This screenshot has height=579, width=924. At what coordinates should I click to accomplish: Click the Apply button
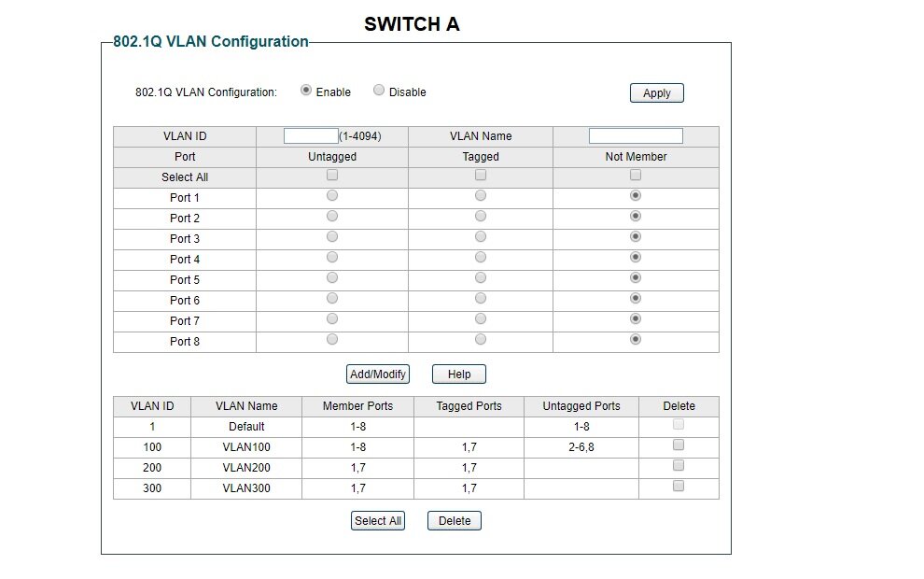(656, 93)
